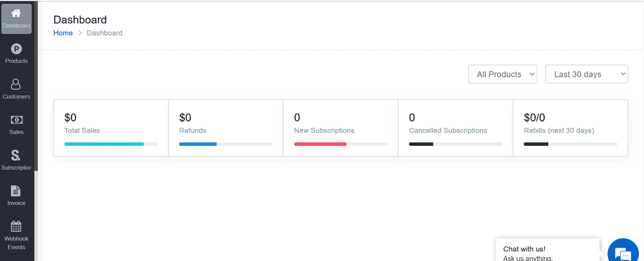The height and width of the screenshot is (261, 644).
Task: Open Customers via the person icon
Action: point(16,84)
